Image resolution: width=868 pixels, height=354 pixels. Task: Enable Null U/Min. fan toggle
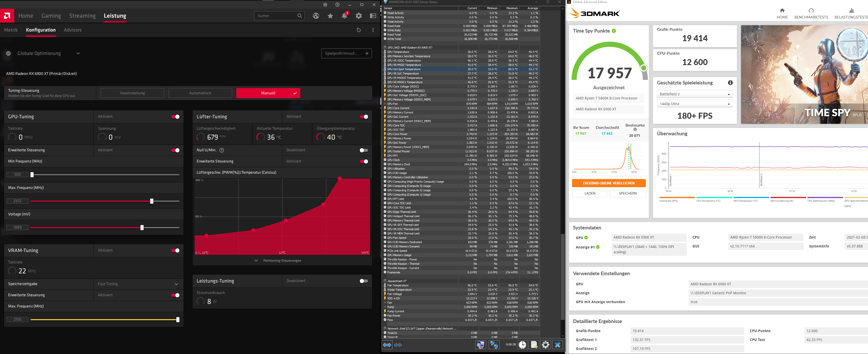click(364, 150)
